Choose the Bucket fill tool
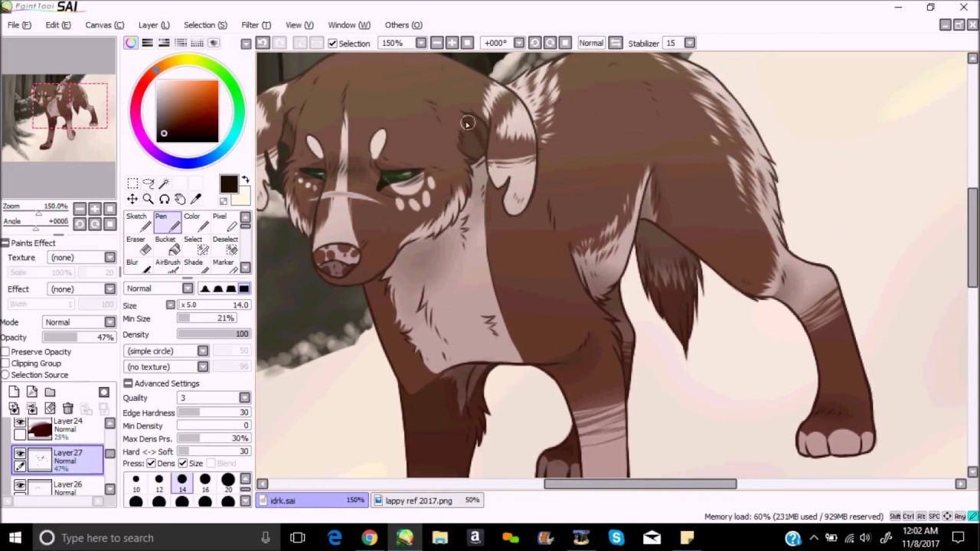Image resolution: width=980 pixels, height=551 pixels. (167, 245)
